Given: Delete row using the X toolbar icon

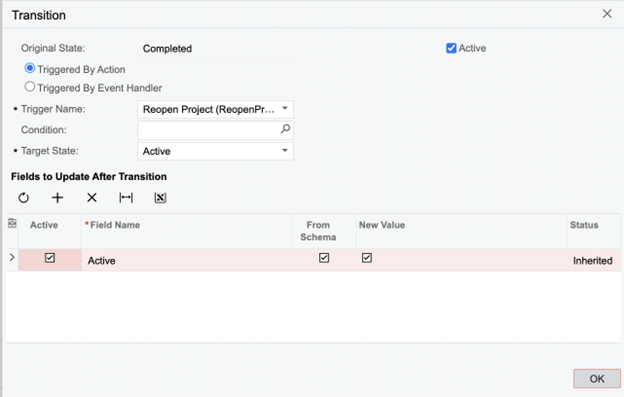Looking at the screenshot, I should click(x=92, y=198).
